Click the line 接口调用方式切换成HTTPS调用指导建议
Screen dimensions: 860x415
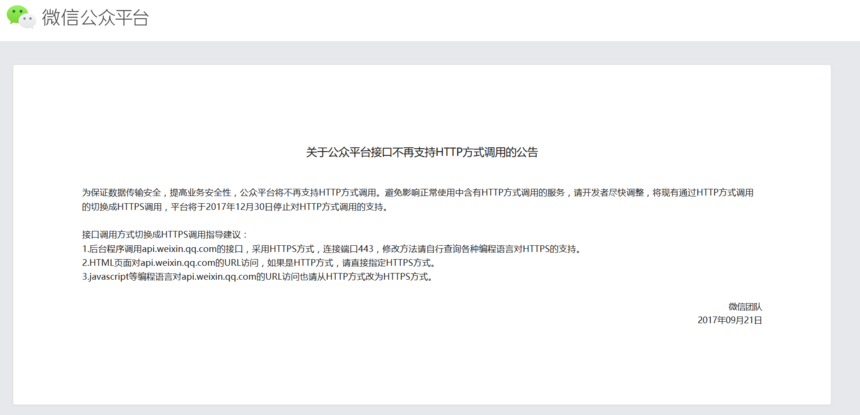click(165, 235)
